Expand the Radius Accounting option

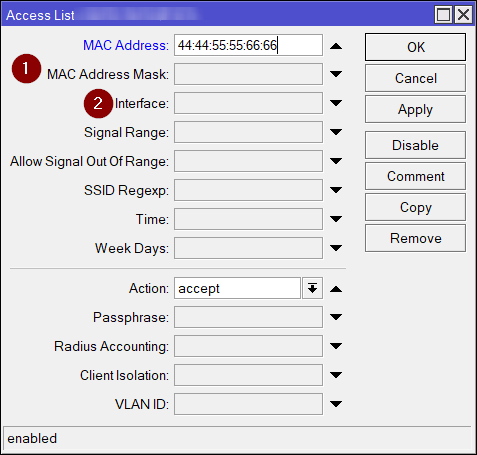click(336, 346)
